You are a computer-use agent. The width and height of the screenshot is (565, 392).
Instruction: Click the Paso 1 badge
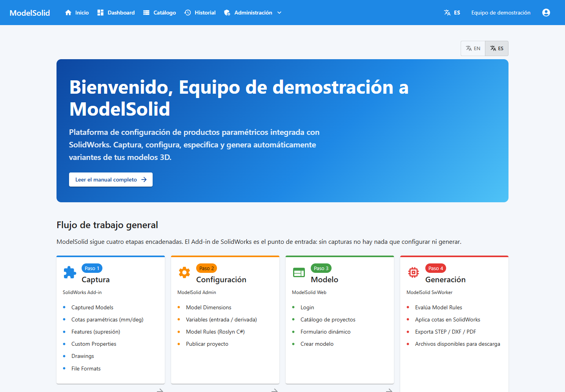pyautogui.click(x=92, y=268)
